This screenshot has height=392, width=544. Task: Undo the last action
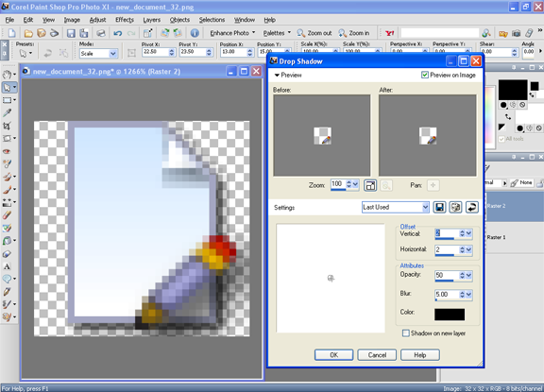[x=118, y=33]
